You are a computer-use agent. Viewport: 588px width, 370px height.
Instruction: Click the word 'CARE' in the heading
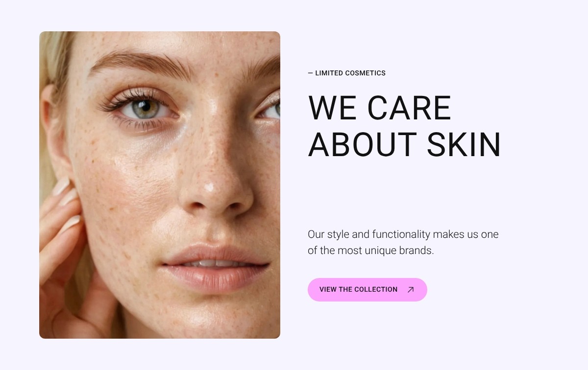click(x=409, y=108)
